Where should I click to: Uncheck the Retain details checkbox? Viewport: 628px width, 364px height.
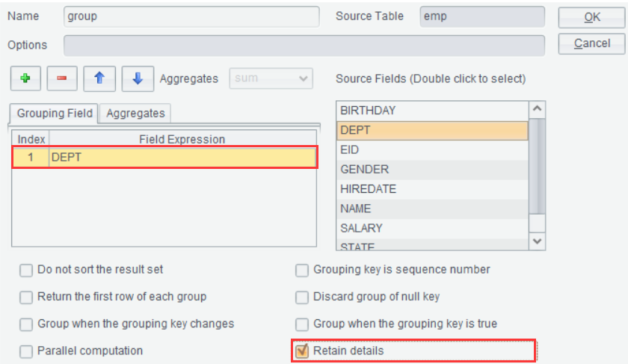(302, 351)
